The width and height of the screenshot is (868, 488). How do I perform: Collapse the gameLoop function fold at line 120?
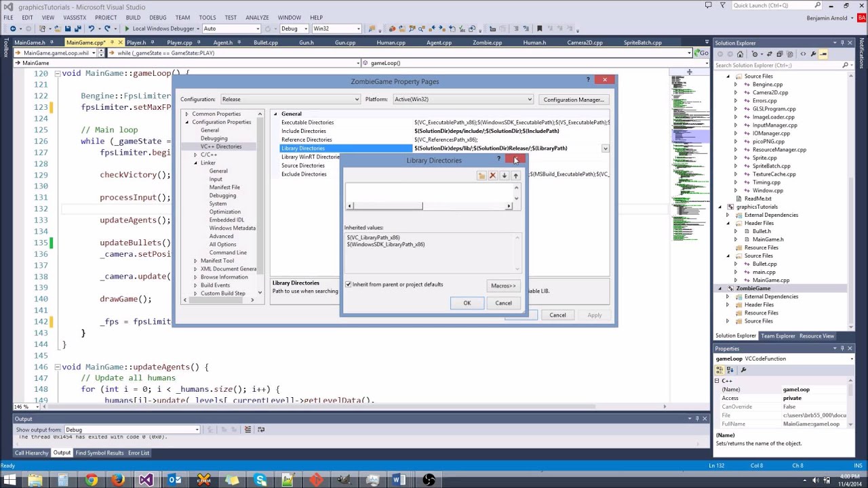(x=57, y=73)
